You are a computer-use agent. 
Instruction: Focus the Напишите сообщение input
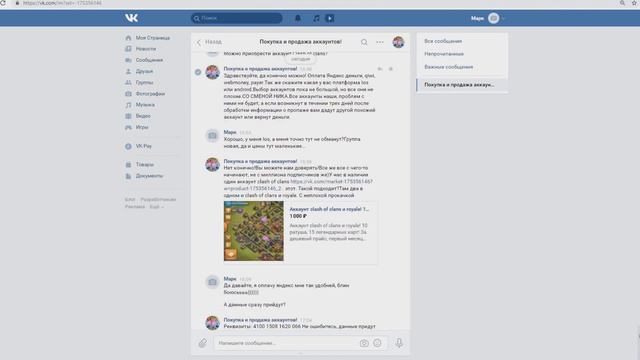coord(286,343)
